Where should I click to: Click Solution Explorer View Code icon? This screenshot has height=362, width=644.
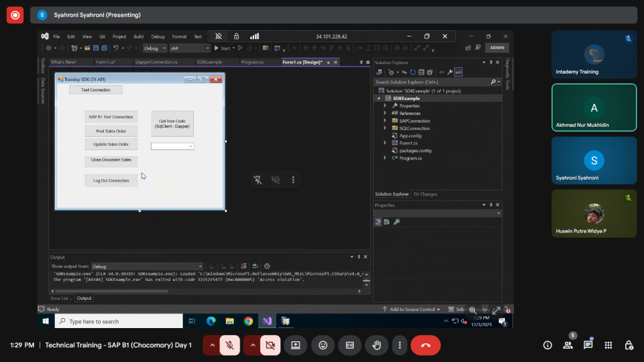tap(441, 72)
